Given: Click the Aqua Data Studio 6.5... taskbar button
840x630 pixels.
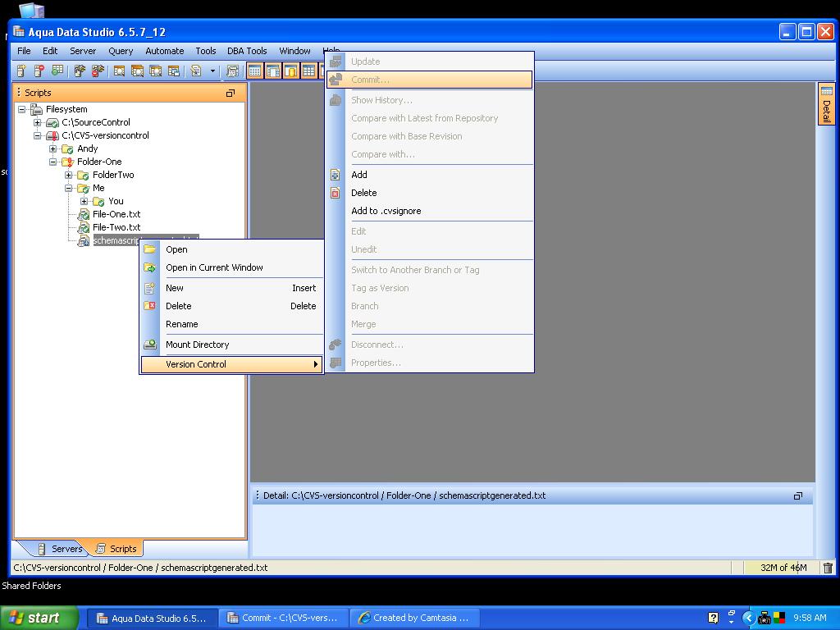Looking at the screenshot, I should coord(152,618).
